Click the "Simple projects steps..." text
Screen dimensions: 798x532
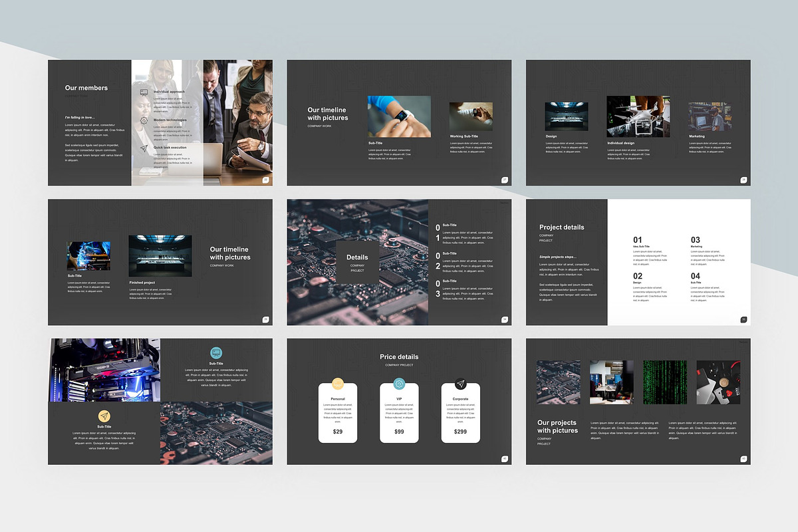(558, 257)
